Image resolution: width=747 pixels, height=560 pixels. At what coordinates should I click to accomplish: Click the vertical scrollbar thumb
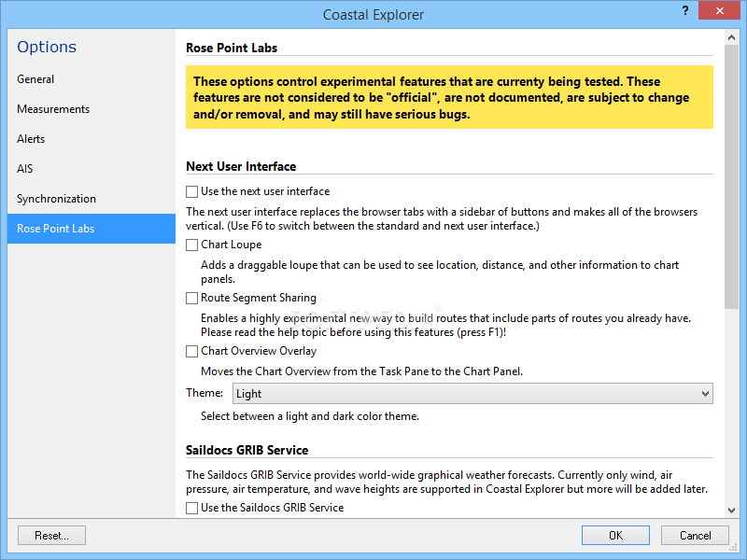click(731, 176)
